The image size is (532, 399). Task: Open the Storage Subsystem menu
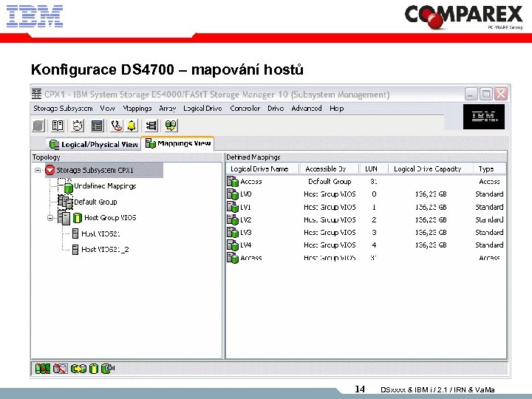tap(63, 109)
